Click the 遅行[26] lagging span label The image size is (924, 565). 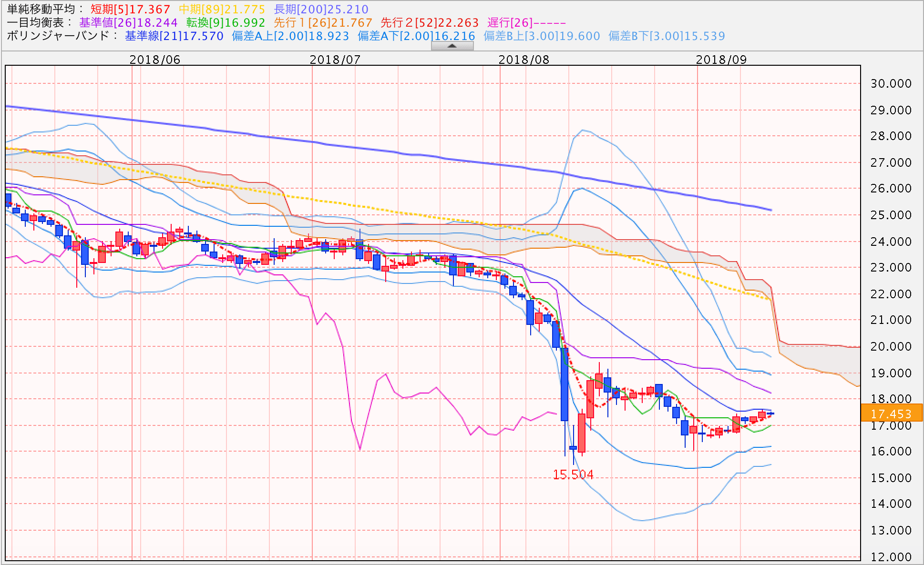[x=526, y=23]
